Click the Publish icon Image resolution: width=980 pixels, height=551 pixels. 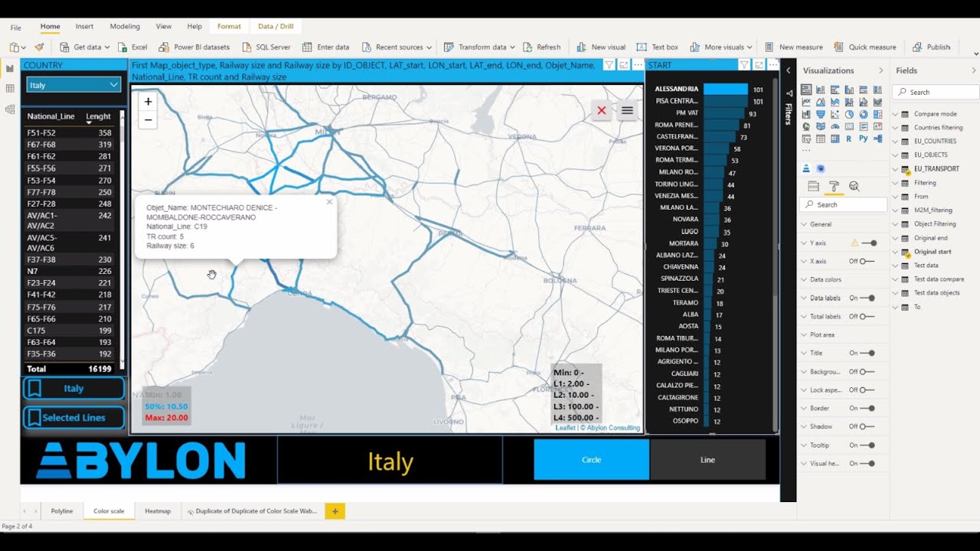pos(917,47)
